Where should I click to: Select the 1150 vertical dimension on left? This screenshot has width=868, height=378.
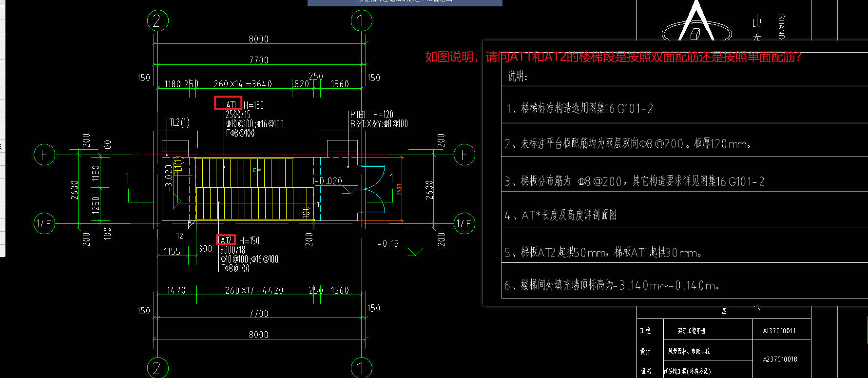(x=96, y=173)
